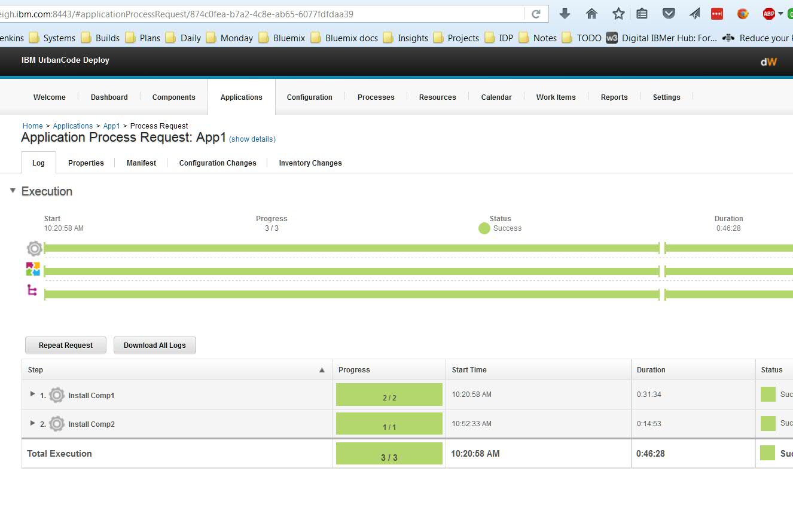The height and width of the screenshot is (532, 793).
Task: Reload the page using the refresh icon
Action: coord(537,13)
